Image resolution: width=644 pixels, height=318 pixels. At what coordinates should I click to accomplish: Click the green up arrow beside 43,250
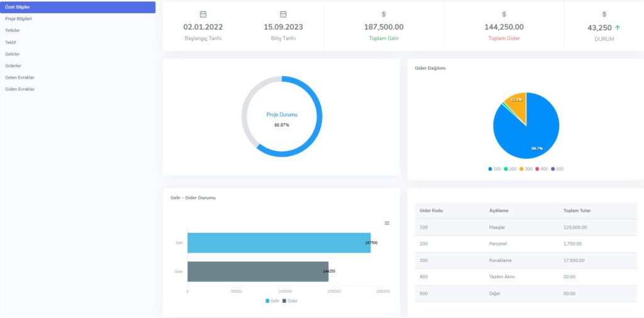(618, 28)
